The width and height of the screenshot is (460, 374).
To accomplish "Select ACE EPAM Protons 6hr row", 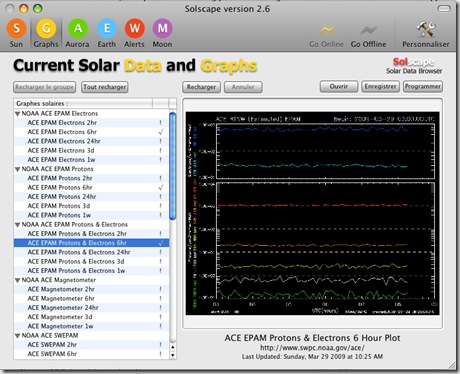I will coord(91,188).
